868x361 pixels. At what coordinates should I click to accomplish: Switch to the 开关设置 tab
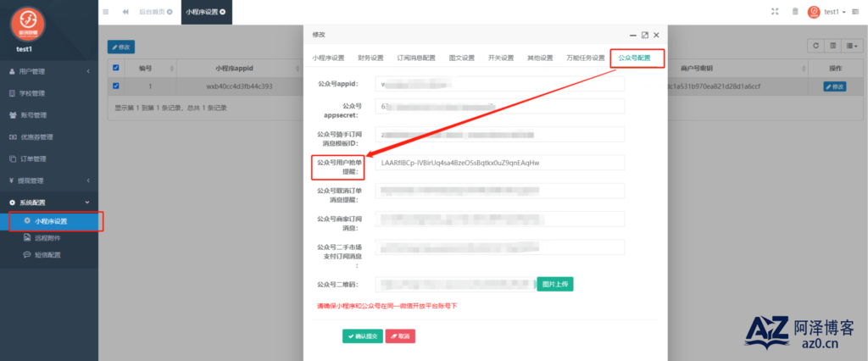coord(501,58)
